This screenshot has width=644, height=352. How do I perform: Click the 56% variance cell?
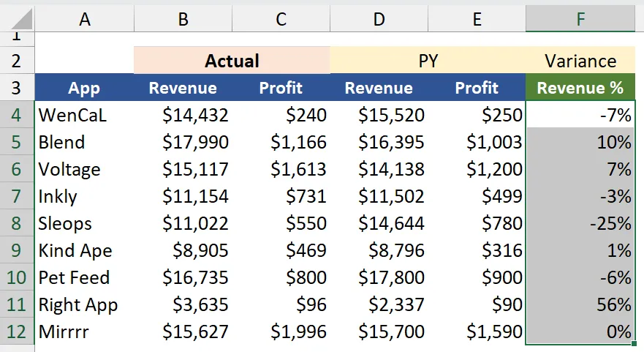click(x=580, y=304)
